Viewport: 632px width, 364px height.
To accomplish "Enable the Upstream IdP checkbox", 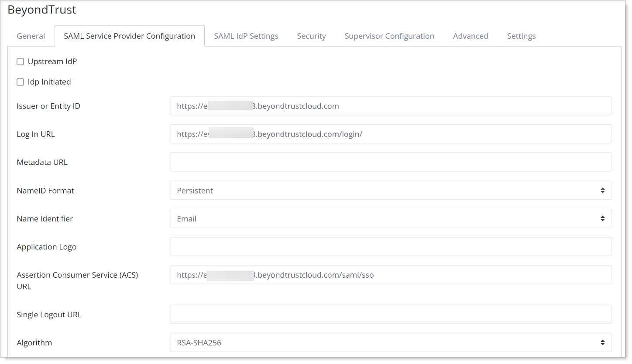I will coord(20,61).
